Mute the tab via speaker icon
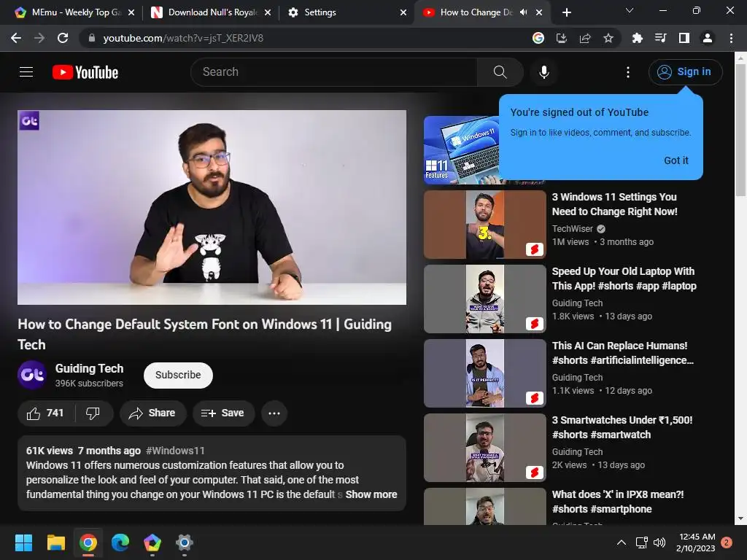747x560 pixels. 523,12
